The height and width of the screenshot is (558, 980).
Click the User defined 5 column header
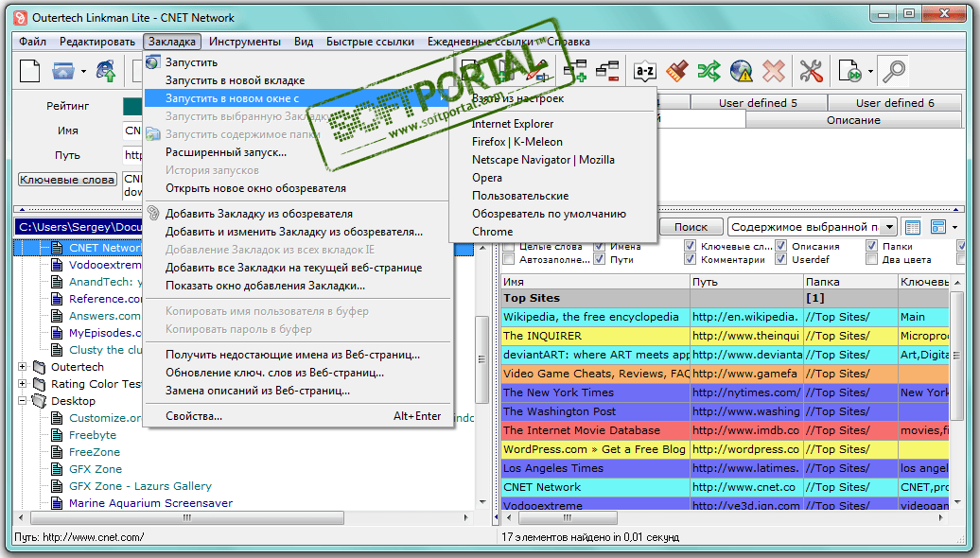coord(758,102)
